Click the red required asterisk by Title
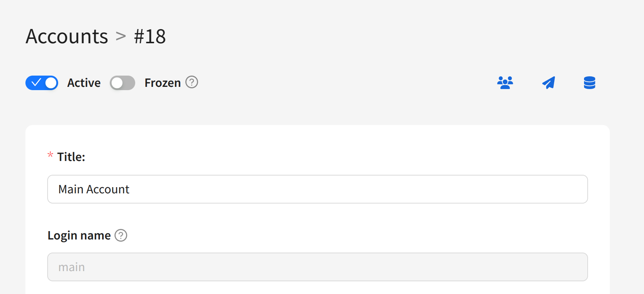 point(51,156)
